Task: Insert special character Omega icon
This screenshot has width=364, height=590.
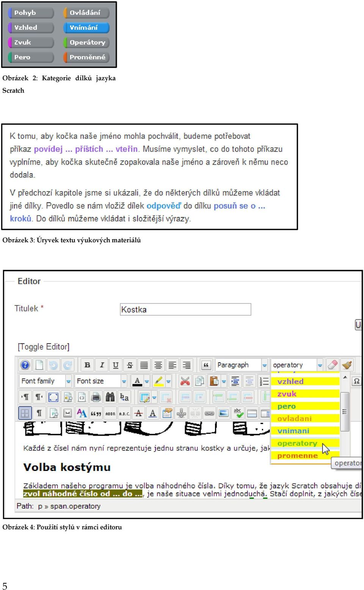Action: tap(356, 381)
